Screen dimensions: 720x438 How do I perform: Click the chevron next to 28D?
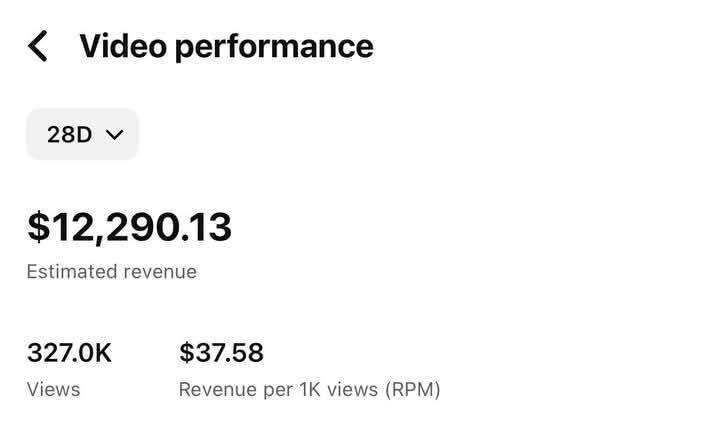[x=114, y=134]
